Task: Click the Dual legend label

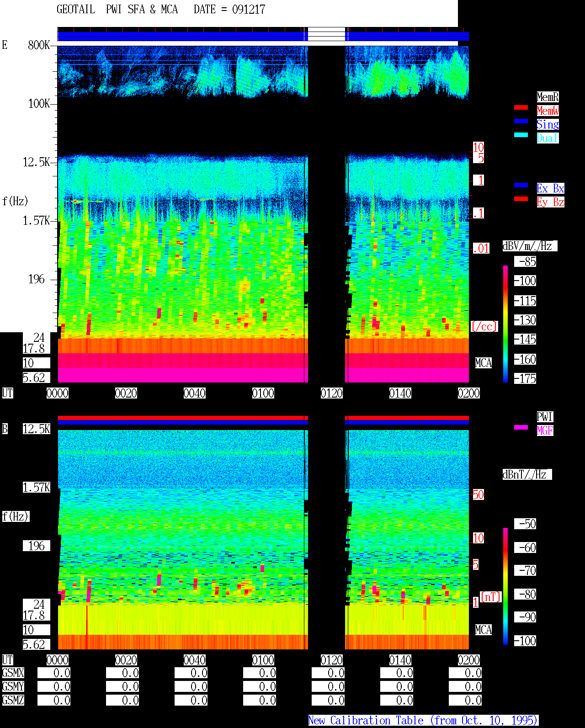Action: (x=548, y=138)
